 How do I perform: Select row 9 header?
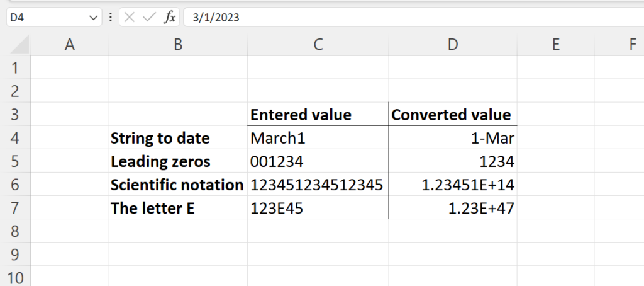coord(15,255)
